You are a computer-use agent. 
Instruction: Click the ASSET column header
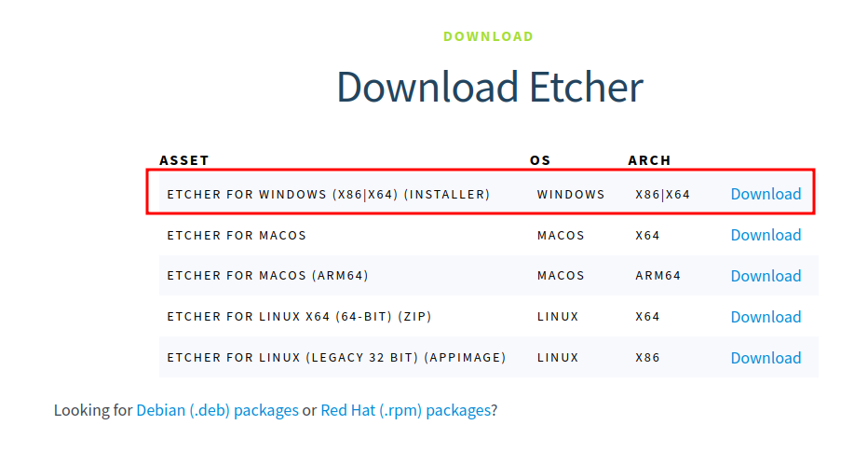[184, 160]
